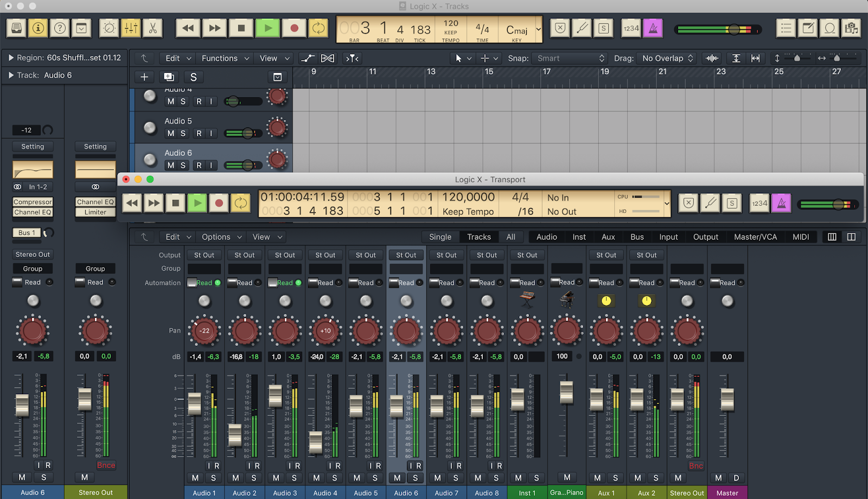Open the Library panel icon
The image size is (868, 499).
click(17, 28)
